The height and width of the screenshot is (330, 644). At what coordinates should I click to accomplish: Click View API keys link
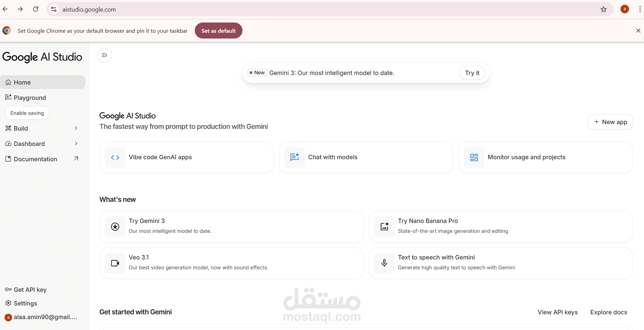(557, 312)
